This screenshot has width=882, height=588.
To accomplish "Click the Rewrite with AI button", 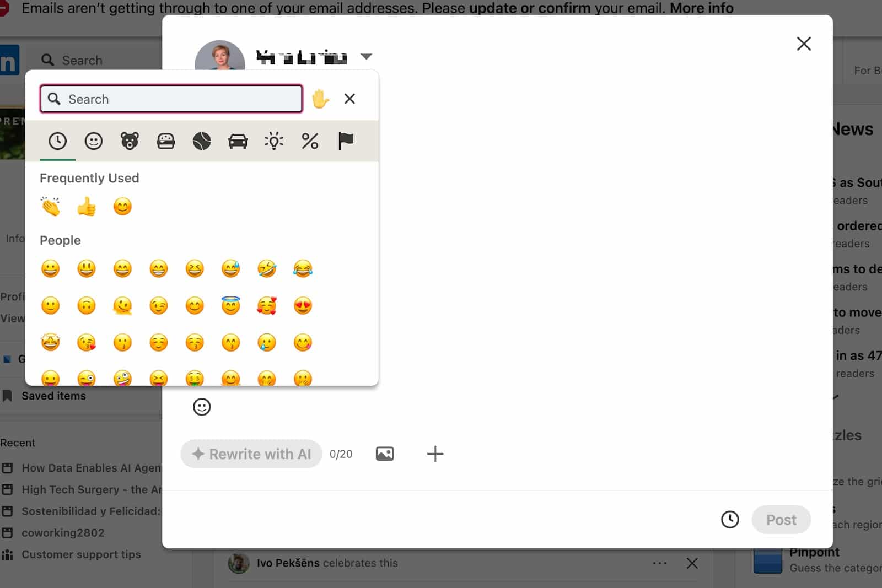I will pos(251,454).
